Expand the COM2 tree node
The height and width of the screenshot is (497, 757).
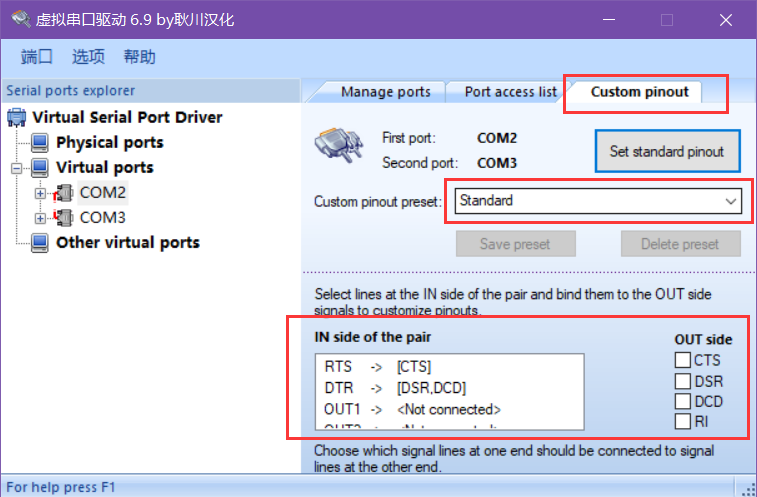[40, 192]
